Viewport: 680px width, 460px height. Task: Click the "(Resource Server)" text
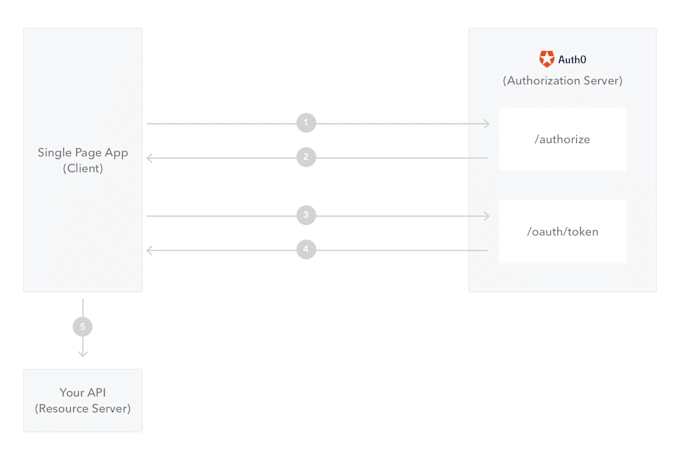(x=83, y=408)
